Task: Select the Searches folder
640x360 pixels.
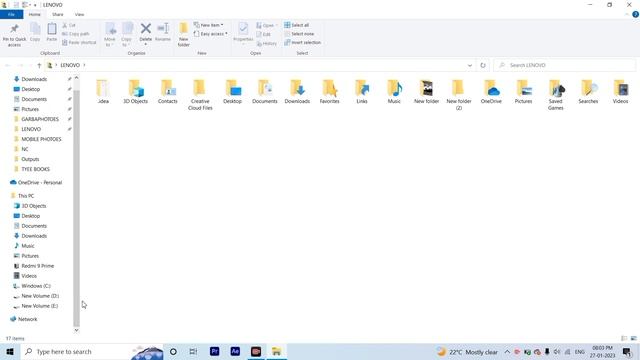Action: [x=588, y=91]
